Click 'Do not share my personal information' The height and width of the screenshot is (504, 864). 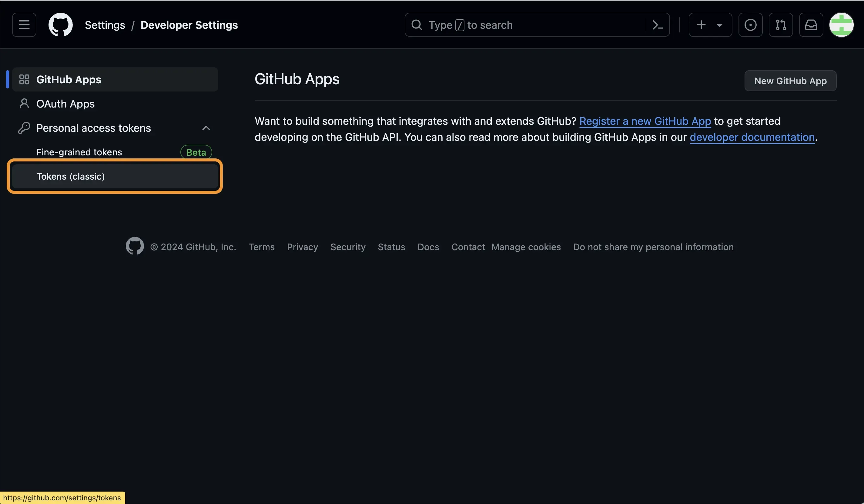pos(653,247)
